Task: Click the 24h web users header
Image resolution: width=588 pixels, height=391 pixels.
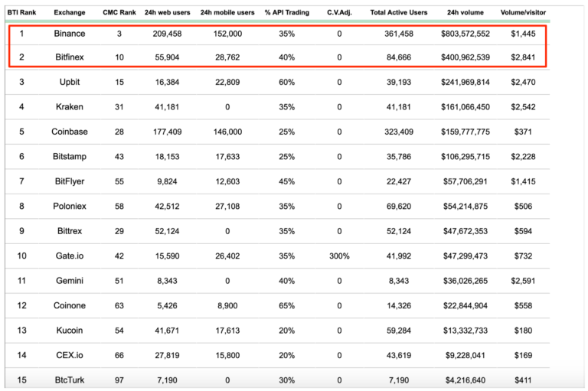Action: click(x=167, y=12)
